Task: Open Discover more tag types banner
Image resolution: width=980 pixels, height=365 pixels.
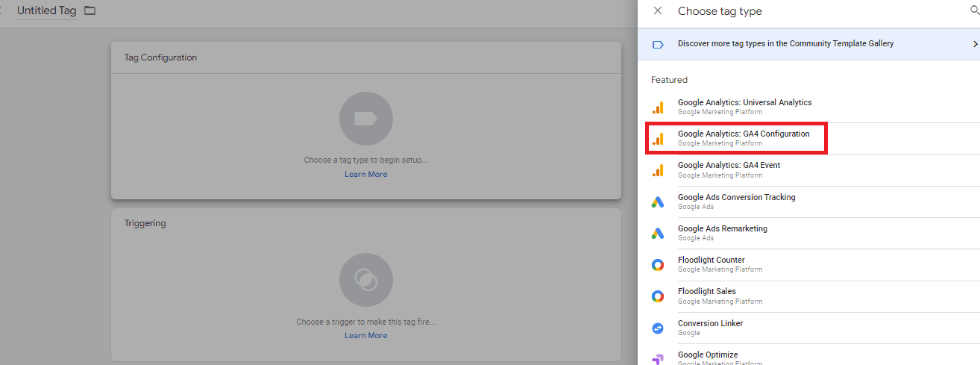Action: tap(809, 44)
